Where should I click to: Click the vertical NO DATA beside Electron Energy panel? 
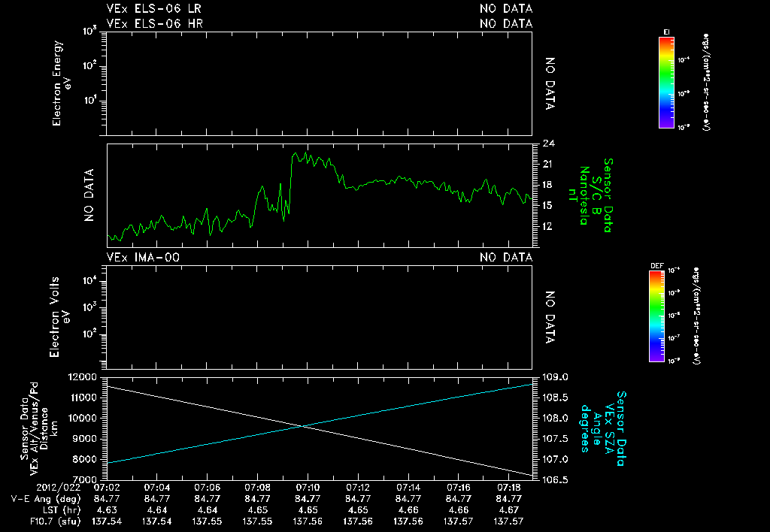[550, 83]
